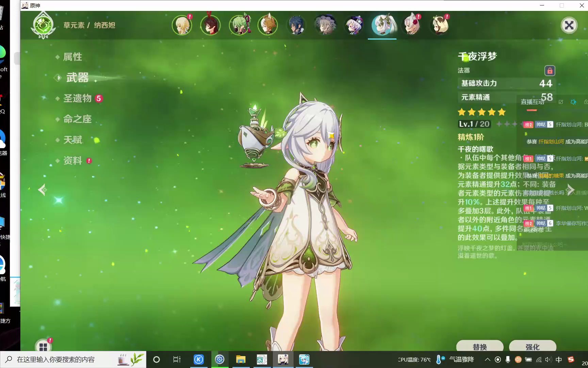The width and height of the screenshot is (588, 368).
Task: Open the Wi-Fi network tray icon
Action: [x=539, y=359]
